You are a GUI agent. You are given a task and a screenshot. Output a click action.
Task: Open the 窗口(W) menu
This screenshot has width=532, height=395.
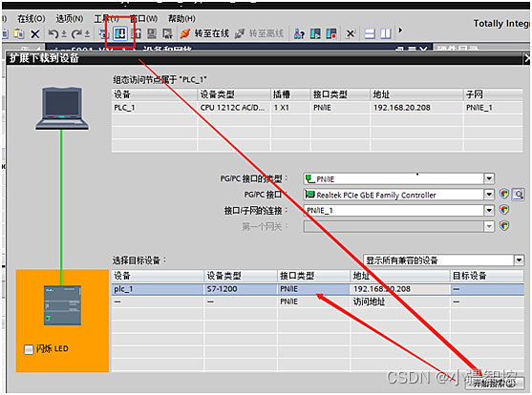click(144, 19)
